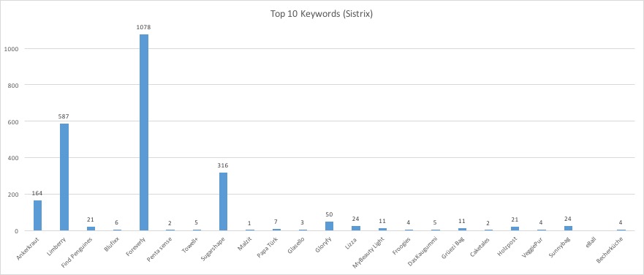Select the data label 21 above Holzpost
Viewport: 644px width, 275px height.
pos(515,220)
